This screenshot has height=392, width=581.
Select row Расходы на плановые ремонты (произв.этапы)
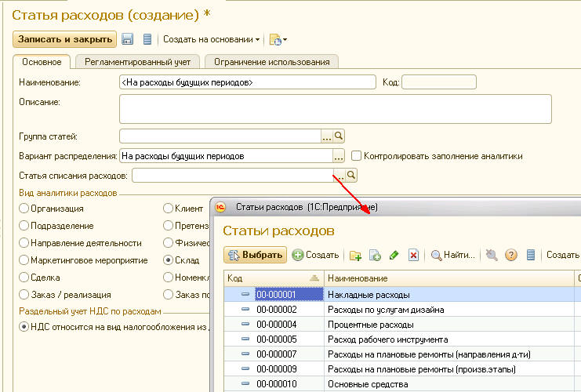[402, 368]
